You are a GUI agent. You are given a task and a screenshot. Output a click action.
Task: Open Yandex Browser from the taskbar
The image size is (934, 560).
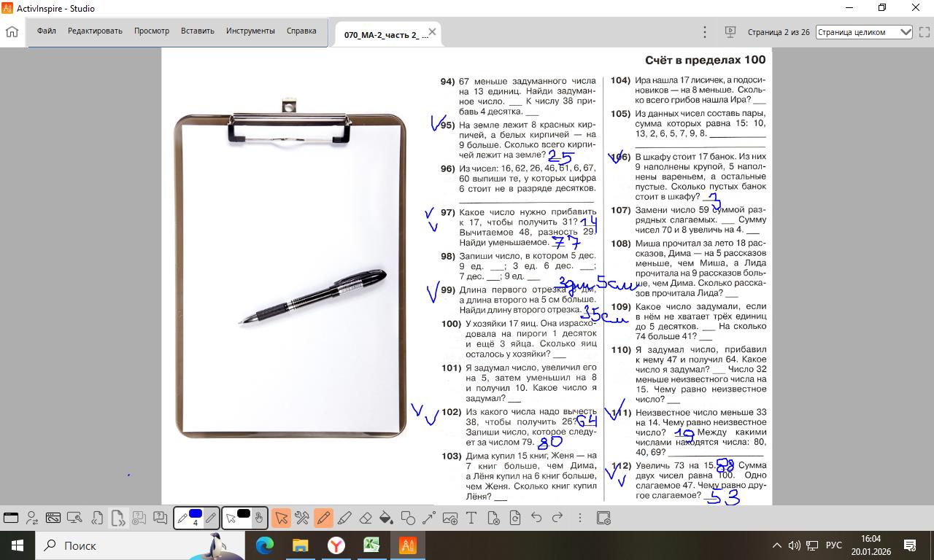point(336,545)
